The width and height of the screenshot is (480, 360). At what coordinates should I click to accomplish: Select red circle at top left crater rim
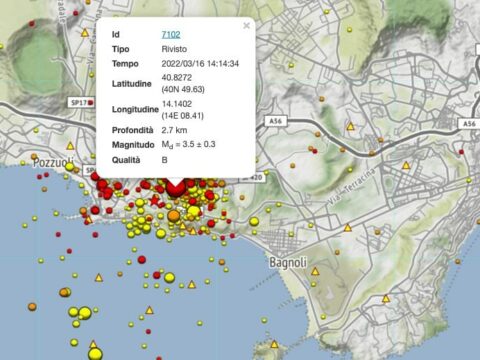click(32, 24)
